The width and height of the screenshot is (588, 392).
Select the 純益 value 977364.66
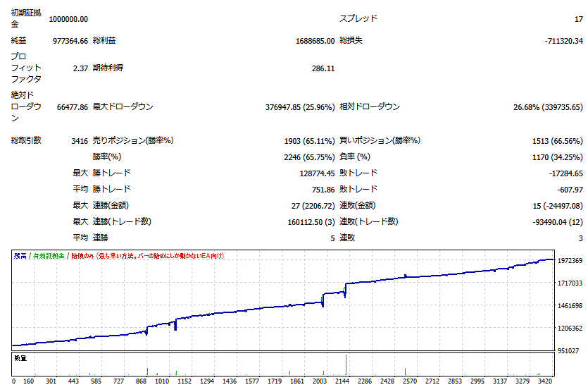pos(70,41)
